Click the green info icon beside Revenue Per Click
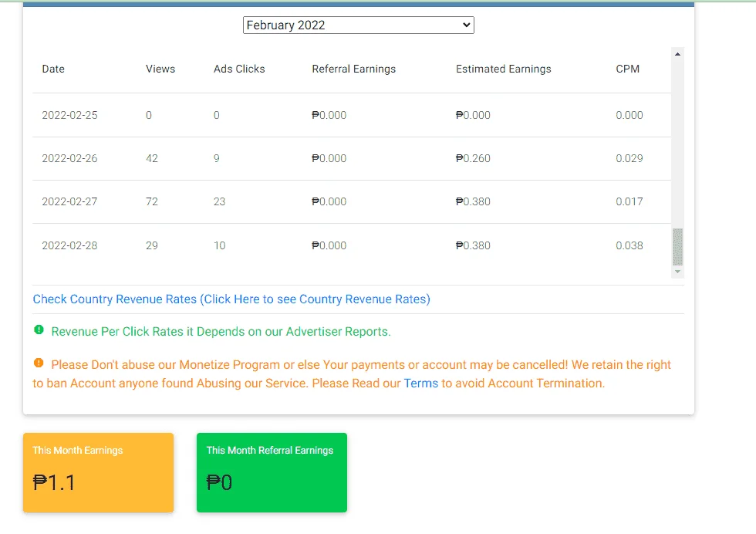 click(x=39, y=330)
